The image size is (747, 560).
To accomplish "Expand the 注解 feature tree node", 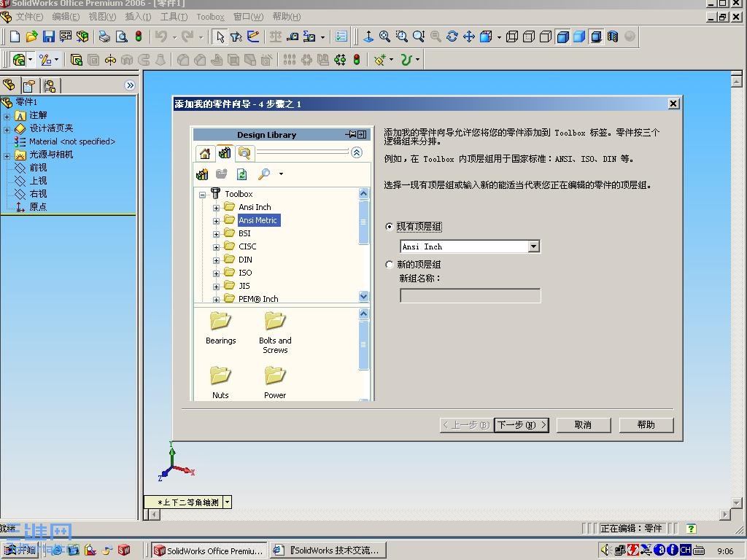I will (x=7, y=116).
